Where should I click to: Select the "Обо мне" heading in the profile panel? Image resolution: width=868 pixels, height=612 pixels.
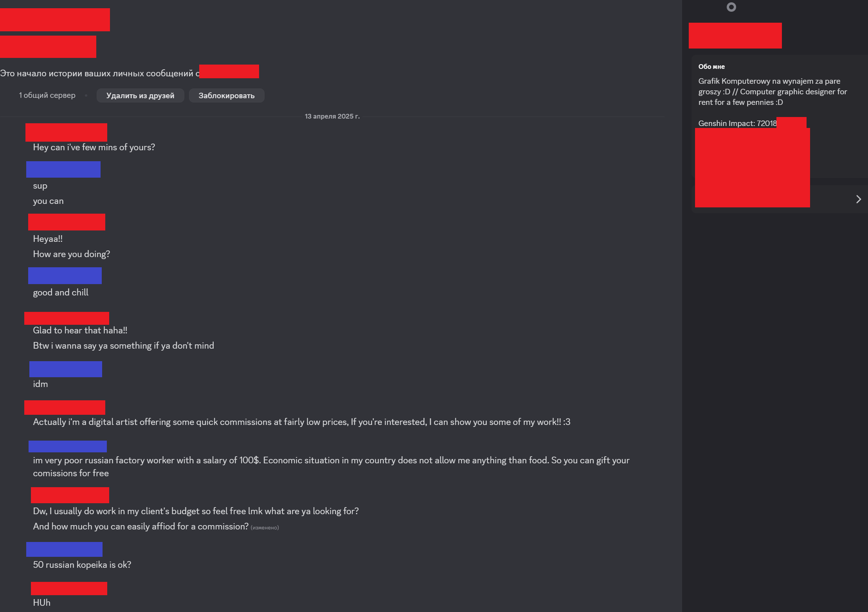(711, 67)
